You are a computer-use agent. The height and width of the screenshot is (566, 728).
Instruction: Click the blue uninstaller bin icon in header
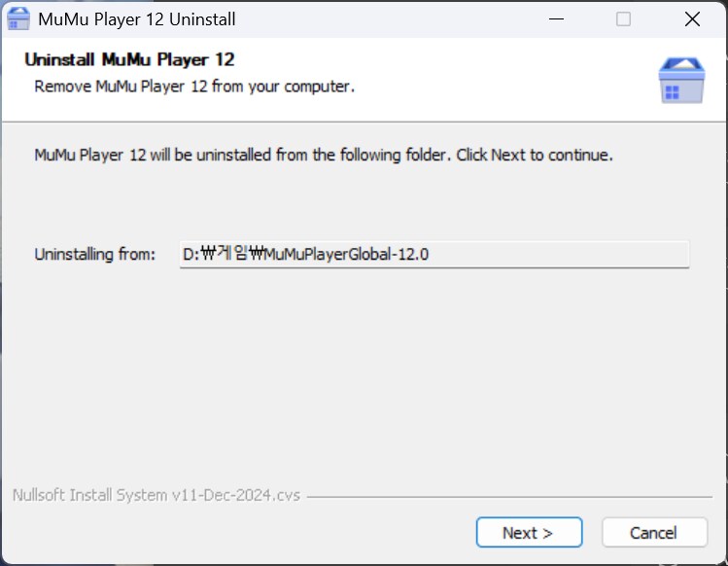pyautogui.click(x=681, y=80)
